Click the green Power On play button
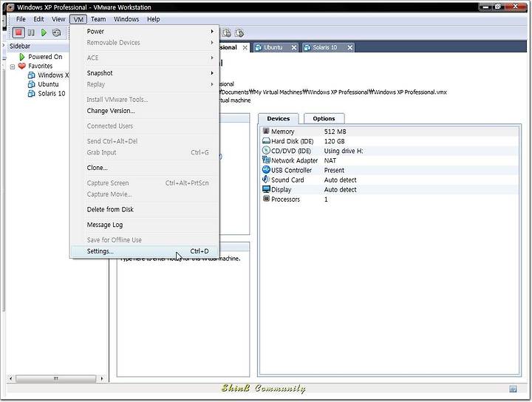 click(44, 33)
